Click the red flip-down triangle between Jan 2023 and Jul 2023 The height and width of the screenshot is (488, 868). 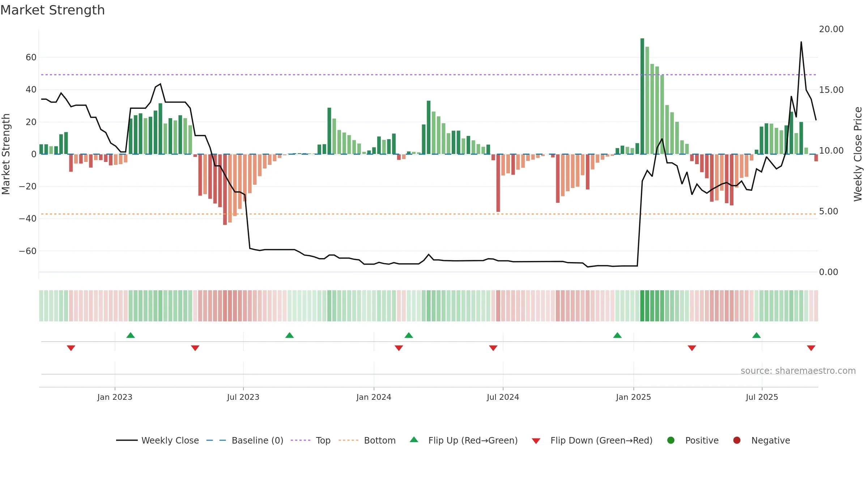[x=195, y=348]
